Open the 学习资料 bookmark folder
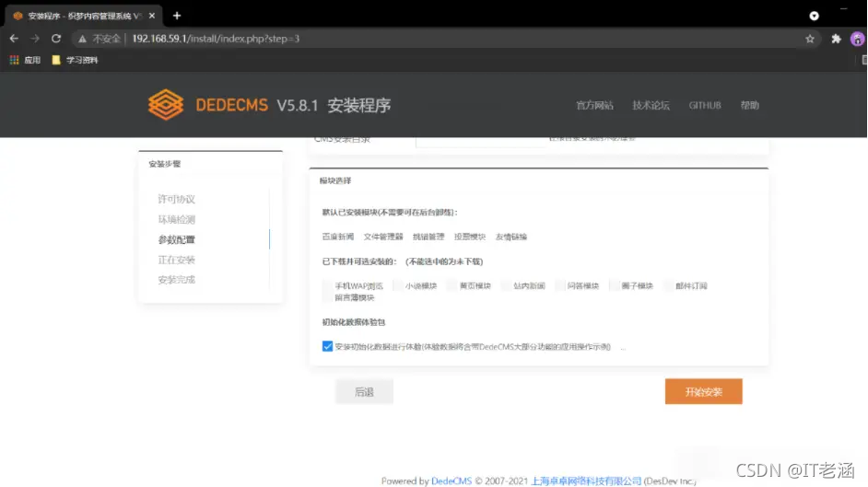The width and height of the screenshot is (868, 487). [75, 60]
